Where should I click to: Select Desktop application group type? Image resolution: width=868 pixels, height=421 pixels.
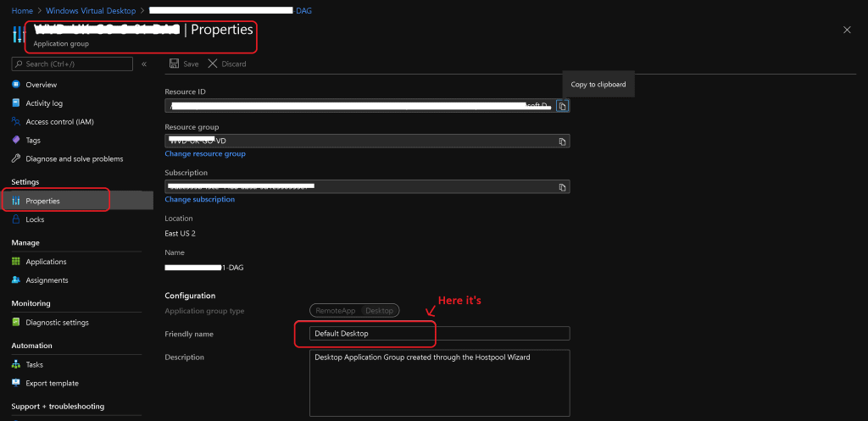point(379,311)
